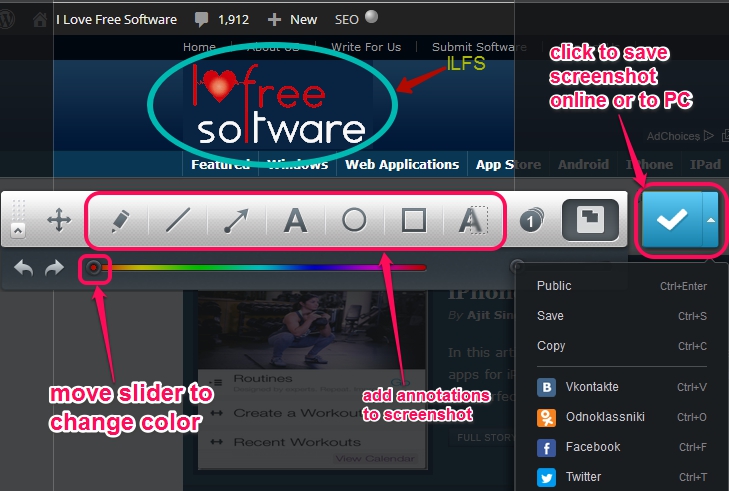Open the Write For Us link
The width and height of the screenshot is (729, 491).
pyautogui.click(x=366, y=47)
